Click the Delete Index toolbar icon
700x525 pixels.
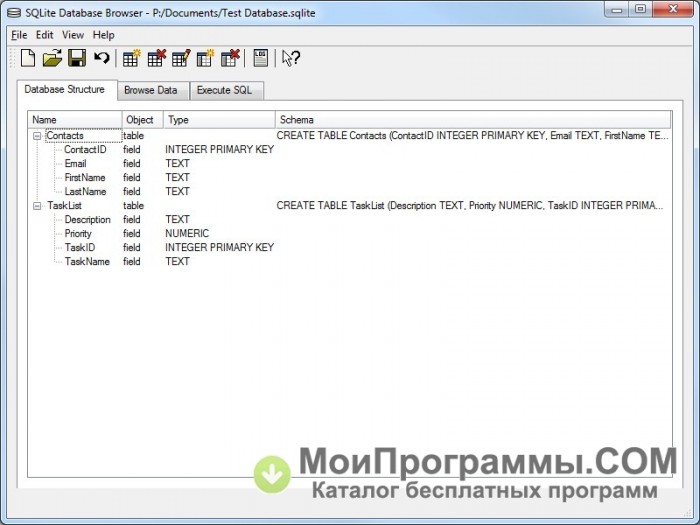[x=230, y=58]
